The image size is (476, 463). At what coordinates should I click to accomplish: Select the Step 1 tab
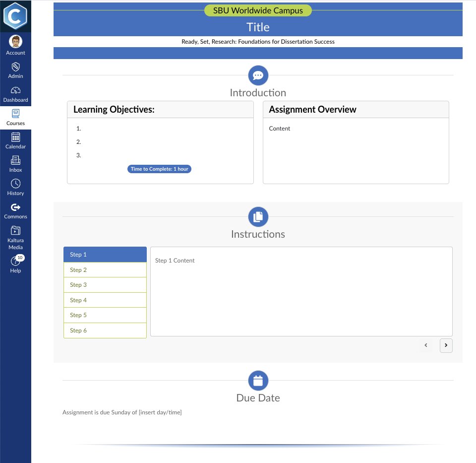105,255
